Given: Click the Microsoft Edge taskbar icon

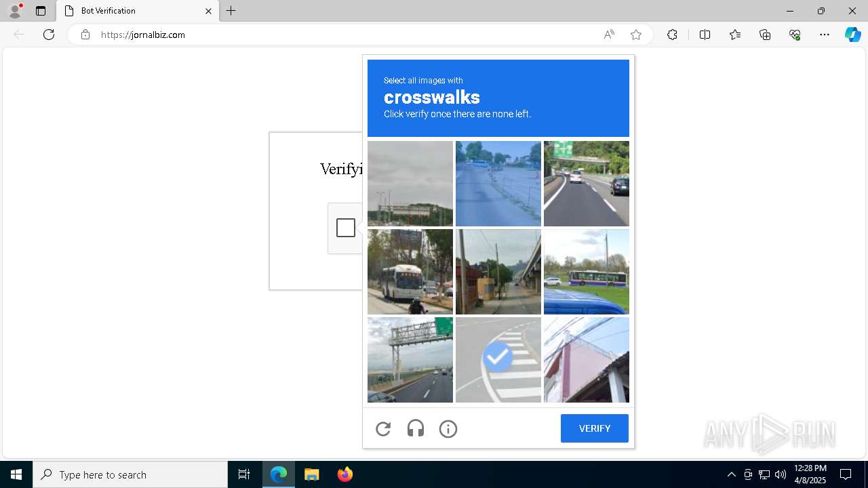Looking at the screenshot, I should tap(279, 474).
